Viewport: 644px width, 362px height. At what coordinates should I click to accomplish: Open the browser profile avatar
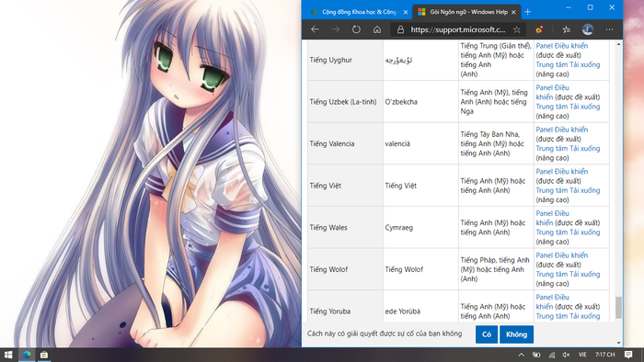587,29
